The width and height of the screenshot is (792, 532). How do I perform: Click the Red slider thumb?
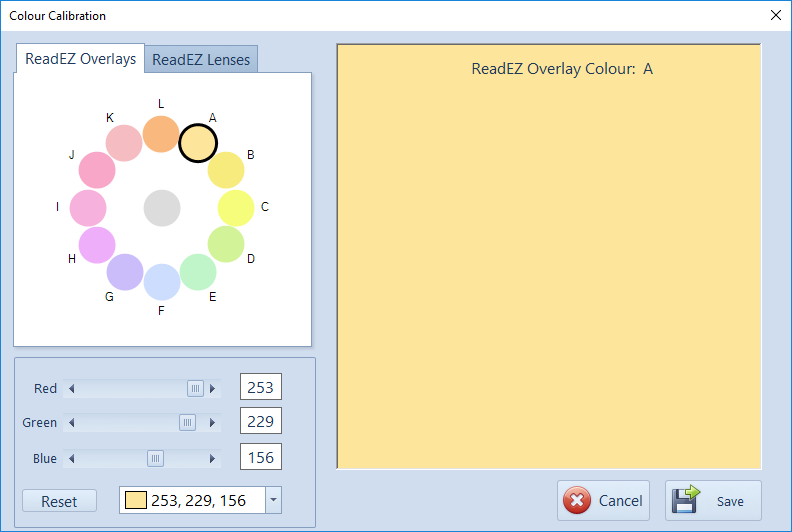196,389
